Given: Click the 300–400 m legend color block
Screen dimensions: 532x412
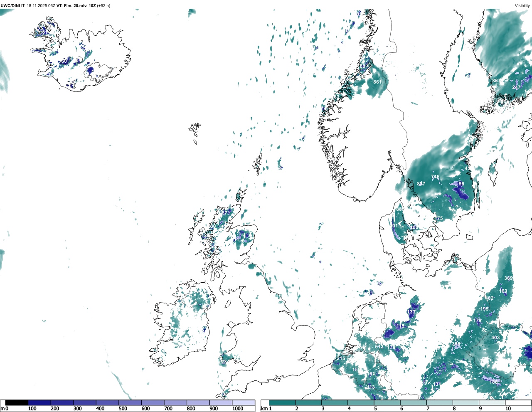Looking at the screenshot, I should coord(85,402).
